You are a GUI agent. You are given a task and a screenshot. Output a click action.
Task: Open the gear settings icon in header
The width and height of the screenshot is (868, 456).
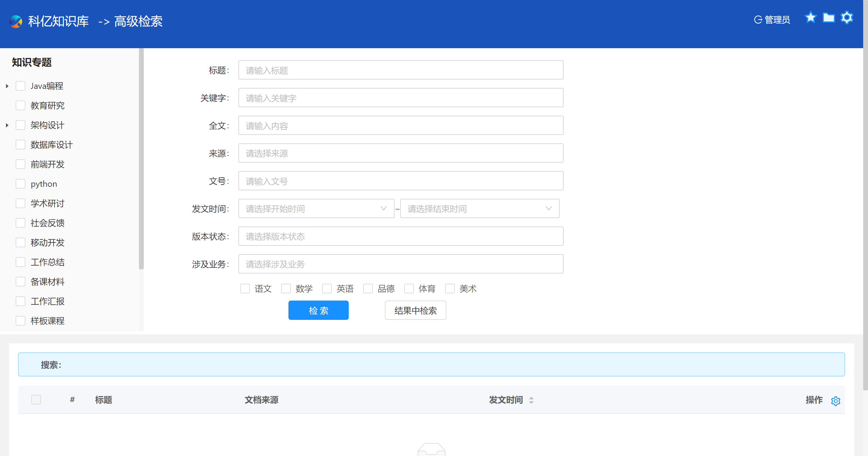[x=846, y=17]
